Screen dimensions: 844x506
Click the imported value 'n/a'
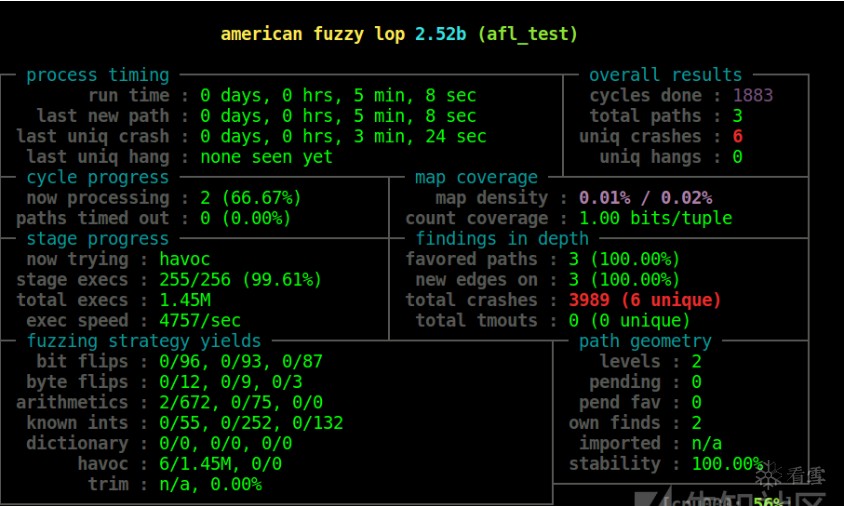(707, 443)
